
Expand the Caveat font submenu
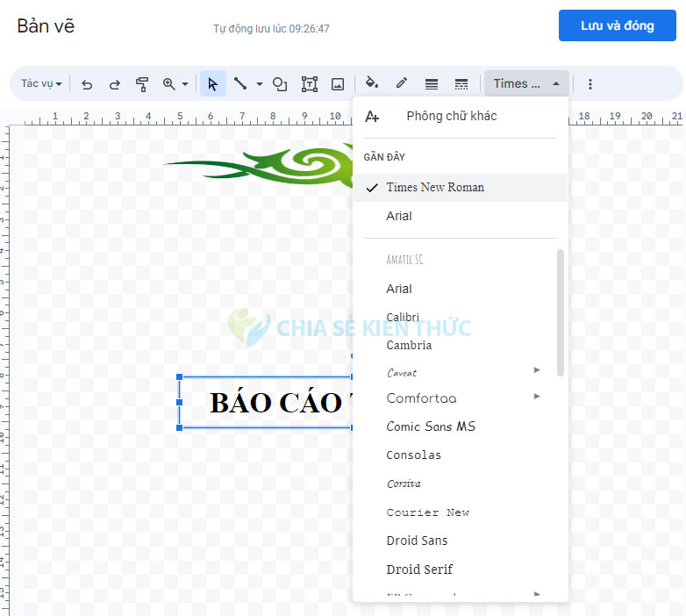click(x=537, y=370)
